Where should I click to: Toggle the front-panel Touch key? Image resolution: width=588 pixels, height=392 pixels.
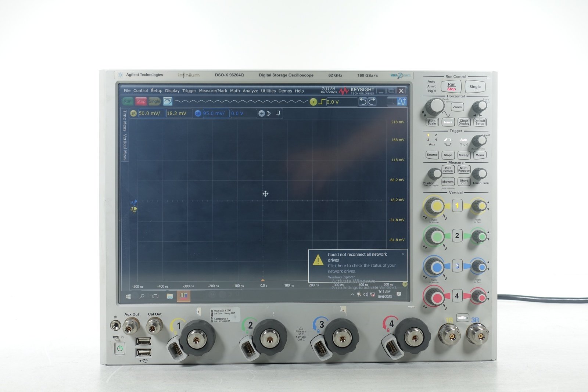[448, 122]
